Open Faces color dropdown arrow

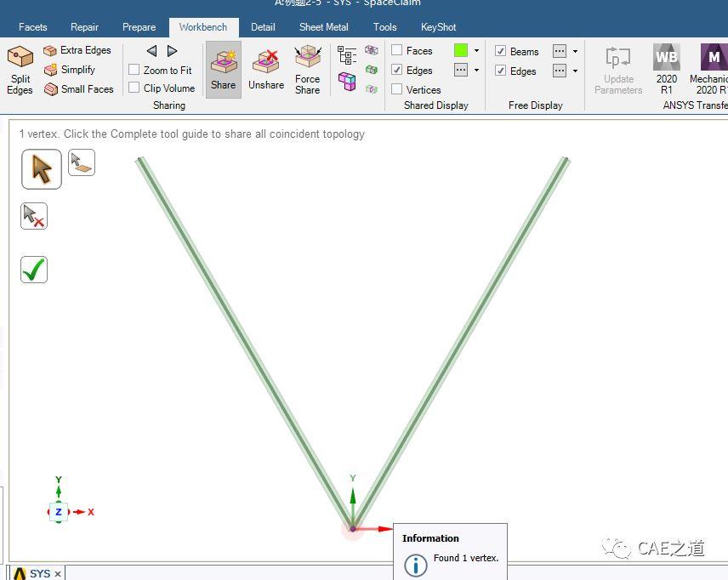(x=476, y=50)
